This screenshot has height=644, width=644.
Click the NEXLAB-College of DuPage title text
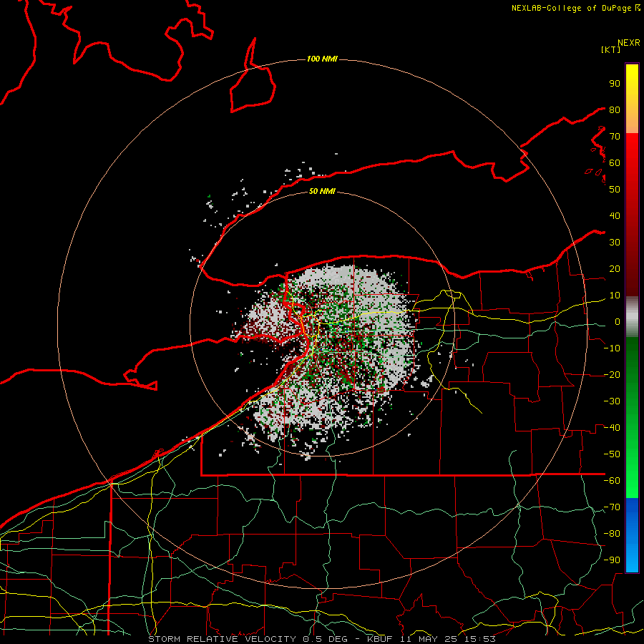coord(572,8)
